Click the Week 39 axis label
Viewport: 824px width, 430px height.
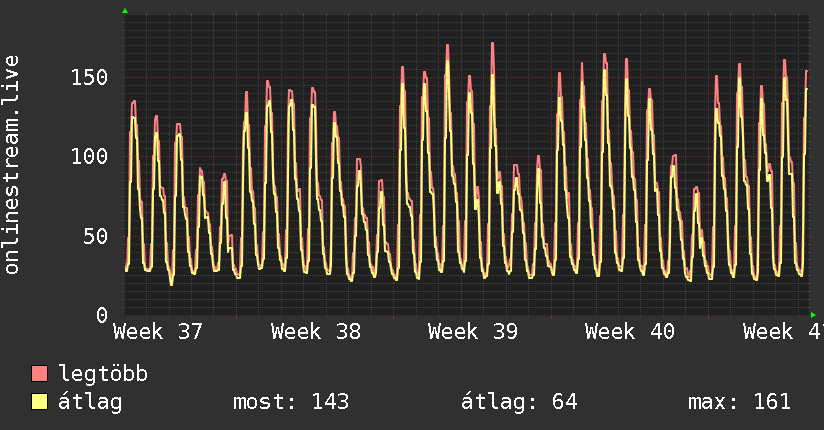(473, 332)
